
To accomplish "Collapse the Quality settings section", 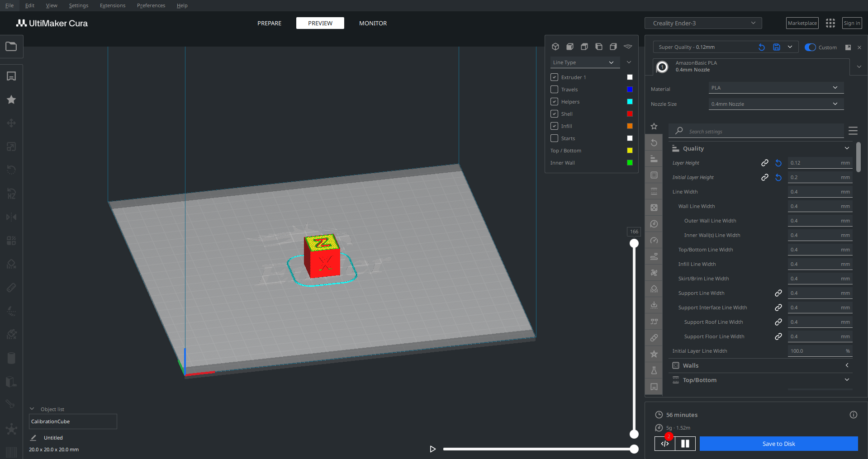I will pyautogui.click(x=847, y=148).
